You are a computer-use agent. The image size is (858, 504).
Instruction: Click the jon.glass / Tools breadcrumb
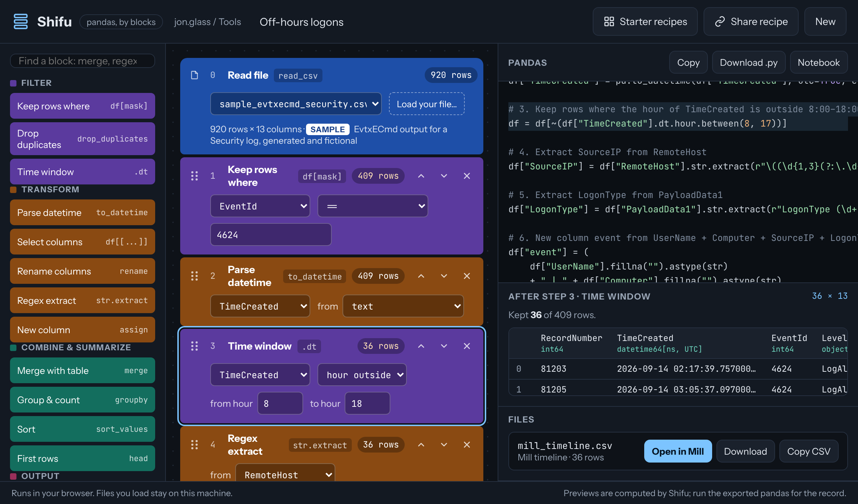[x=207, y=22]
